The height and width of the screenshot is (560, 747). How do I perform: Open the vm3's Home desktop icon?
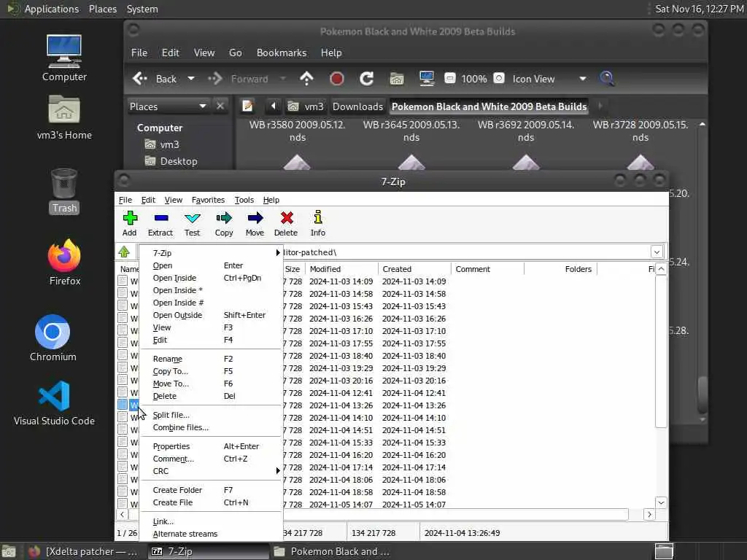64,117
